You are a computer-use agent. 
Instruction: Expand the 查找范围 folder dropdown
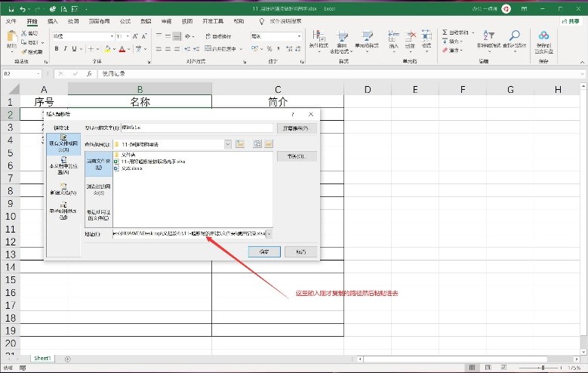pyautogui.click(x=227, y=143)
